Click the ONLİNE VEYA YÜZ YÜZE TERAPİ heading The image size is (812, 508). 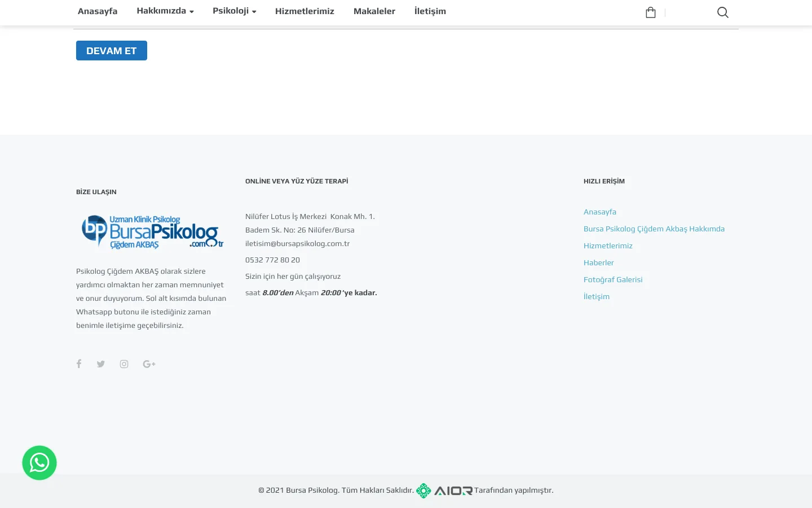click(297, 181)
